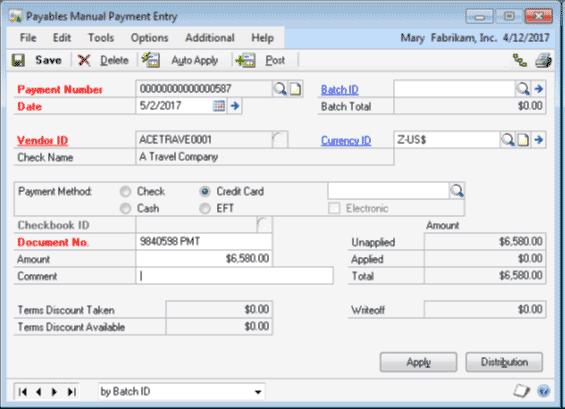The height and width of the screenshot is (409, 565).
Task: Click the Auto Apply toolbar button
Action: [180, 60]
